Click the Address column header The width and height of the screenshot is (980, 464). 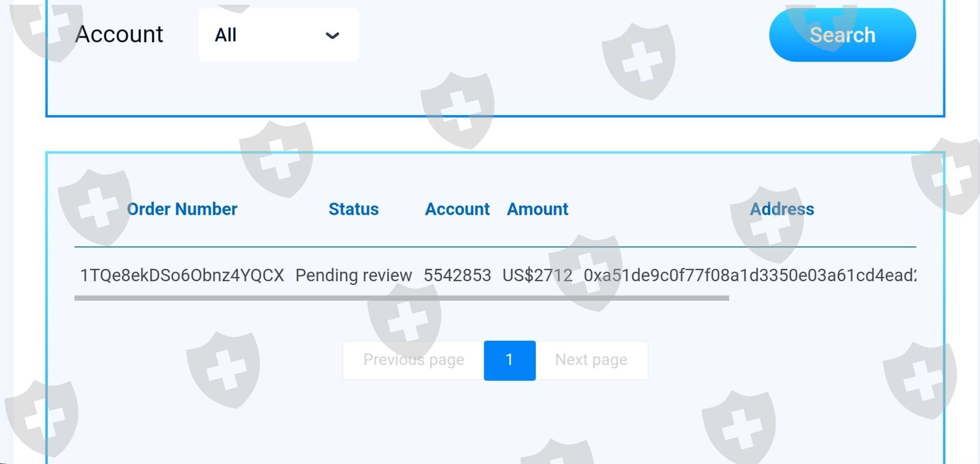(x=781, y=209)
